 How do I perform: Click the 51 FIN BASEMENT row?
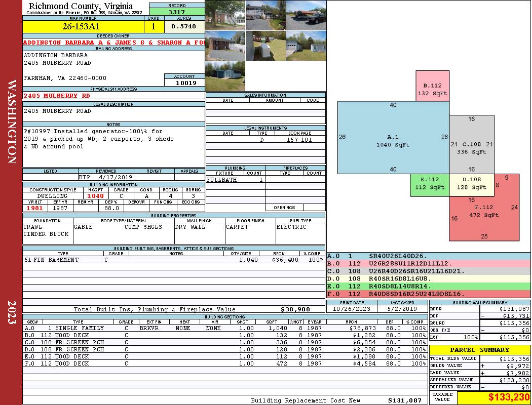[x=174, y=260]
